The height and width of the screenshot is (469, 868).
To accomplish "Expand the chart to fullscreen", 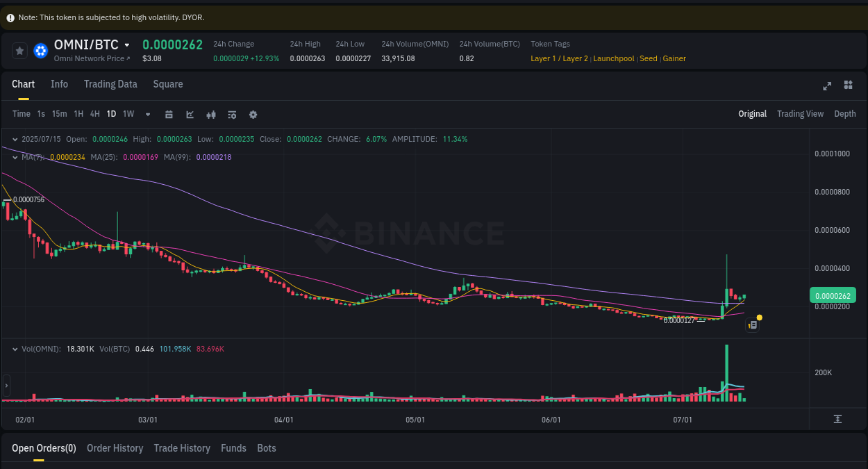I will click(x=827, y=86).
